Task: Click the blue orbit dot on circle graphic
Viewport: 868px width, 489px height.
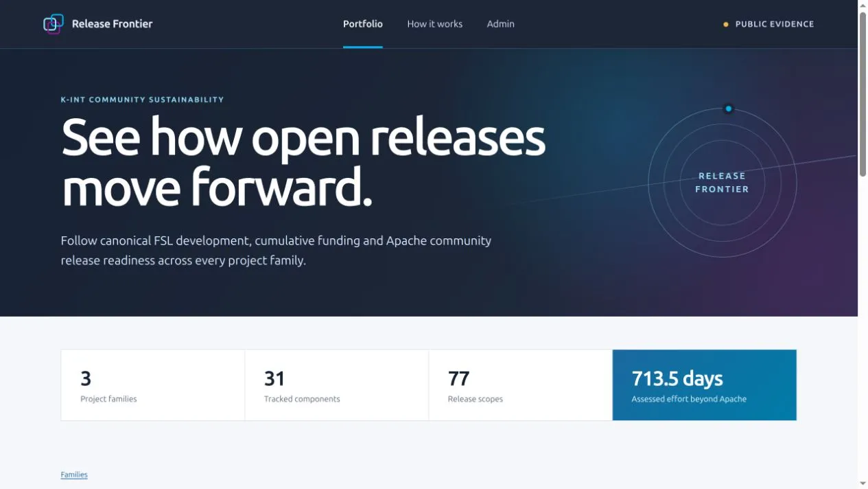Action: click(x=729, y=109)
